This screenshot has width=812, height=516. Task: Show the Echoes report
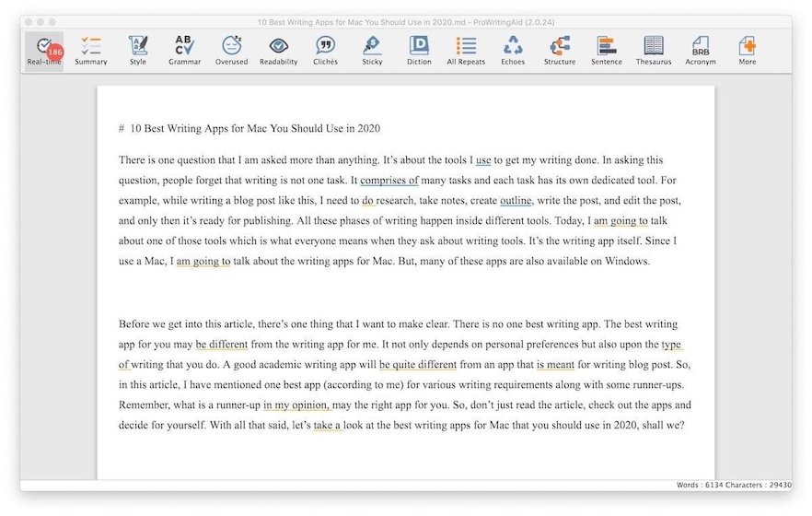tap(513, 50)
